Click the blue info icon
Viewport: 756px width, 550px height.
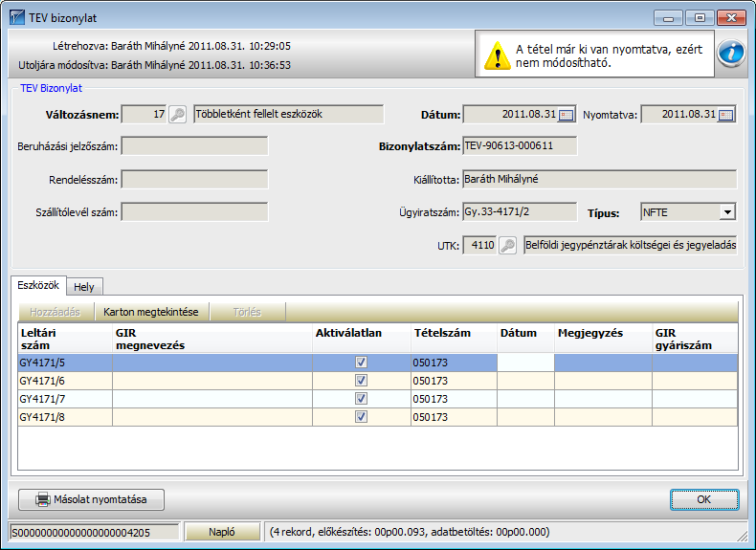point(731,53)
